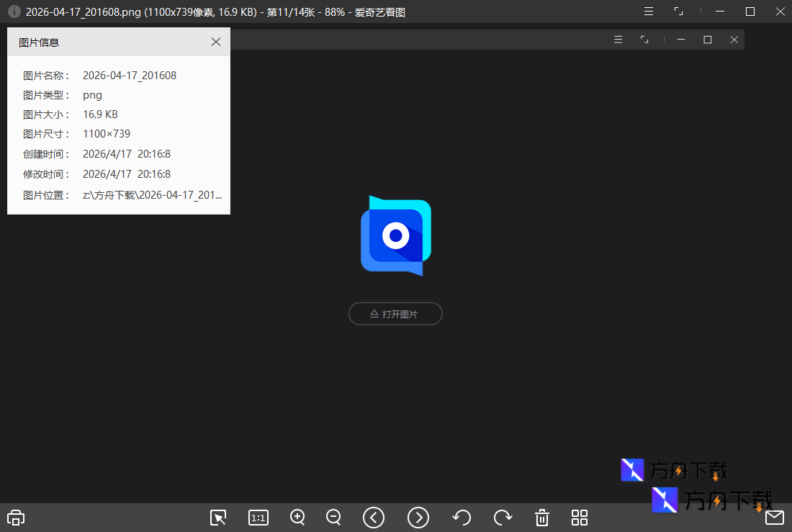Screen dimensions: 792x532
Task: Close the 图片信息 panel
Action: (x=216, y=42)
